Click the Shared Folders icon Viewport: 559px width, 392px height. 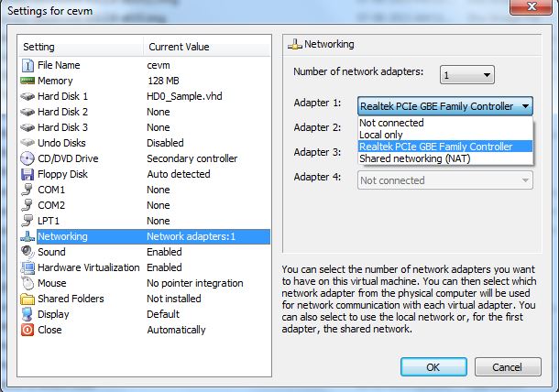(27, 299)
